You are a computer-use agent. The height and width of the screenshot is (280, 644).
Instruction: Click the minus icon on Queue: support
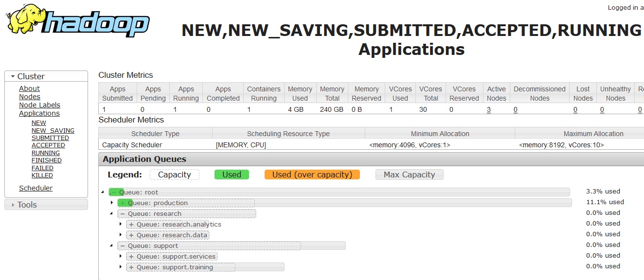click(123, 245)
